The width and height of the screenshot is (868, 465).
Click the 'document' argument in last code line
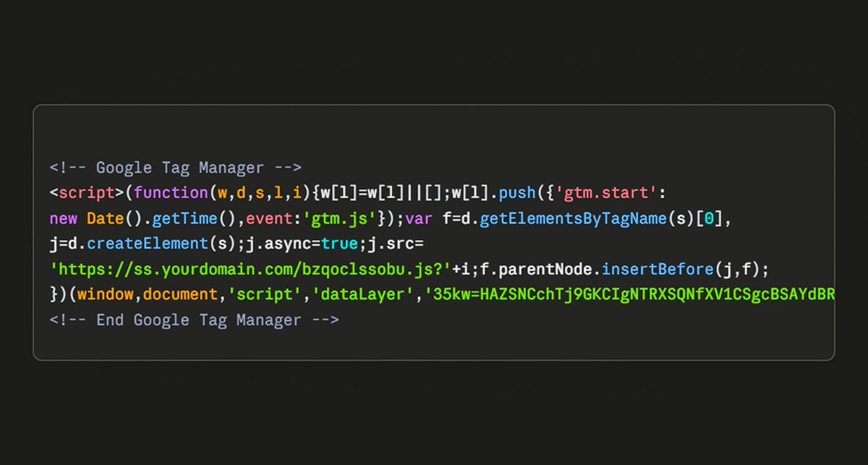(x=180, y=294)
